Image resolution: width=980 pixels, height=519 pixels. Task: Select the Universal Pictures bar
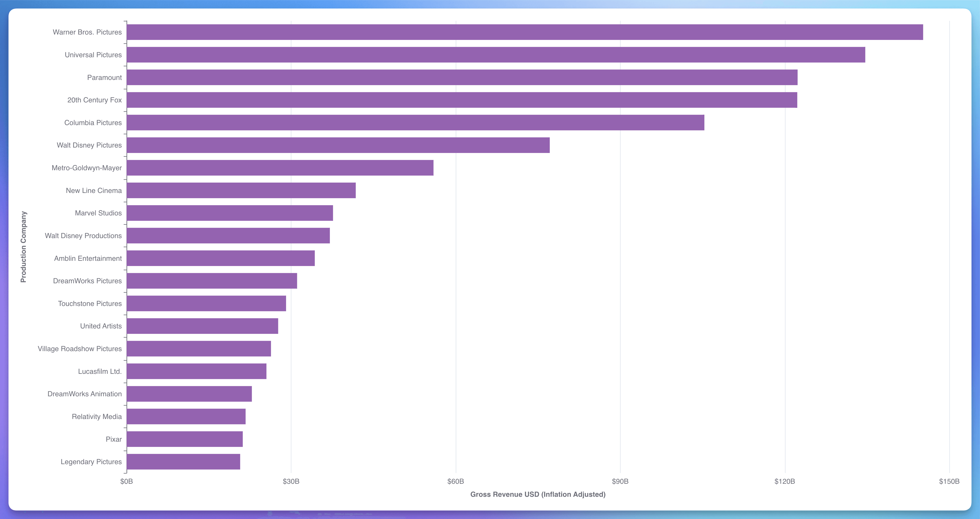click(496, 55)
